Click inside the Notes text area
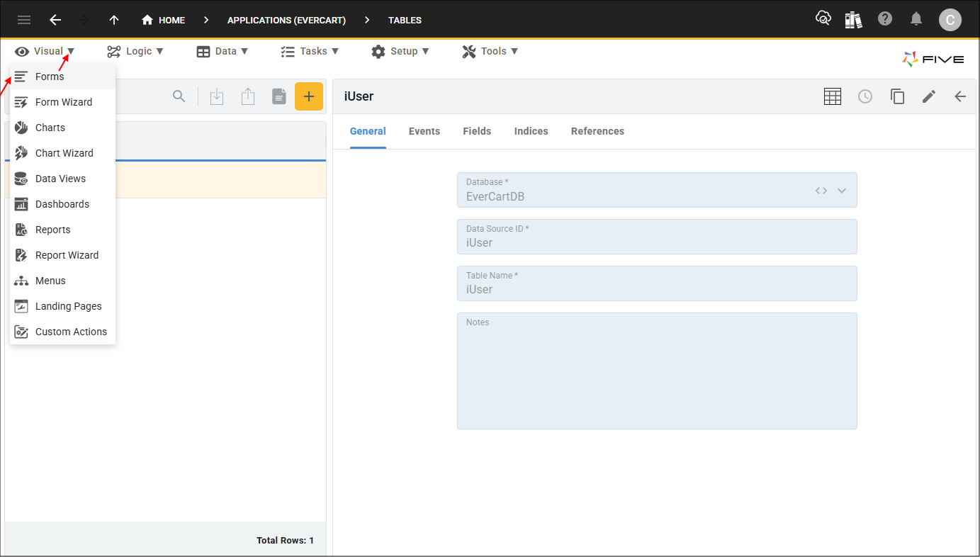Viewport: 980px width, 557px height. tap(657, 376)
